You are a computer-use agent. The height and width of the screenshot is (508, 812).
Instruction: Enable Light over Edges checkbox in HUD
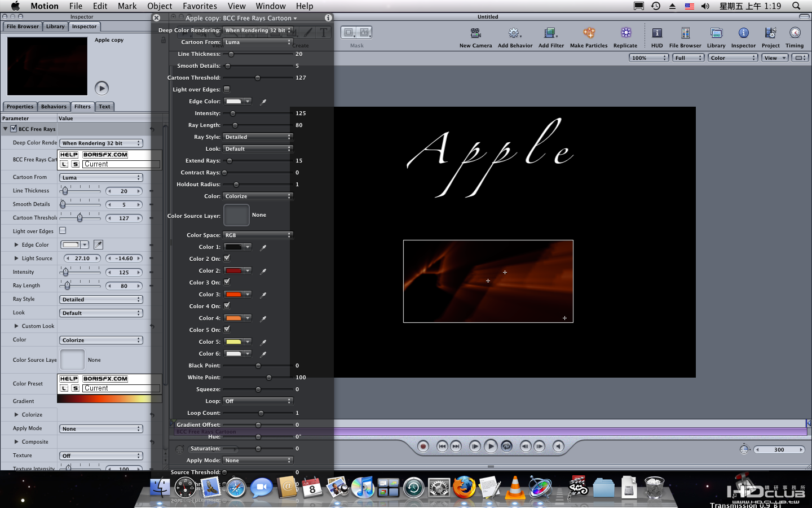point(227,89)
